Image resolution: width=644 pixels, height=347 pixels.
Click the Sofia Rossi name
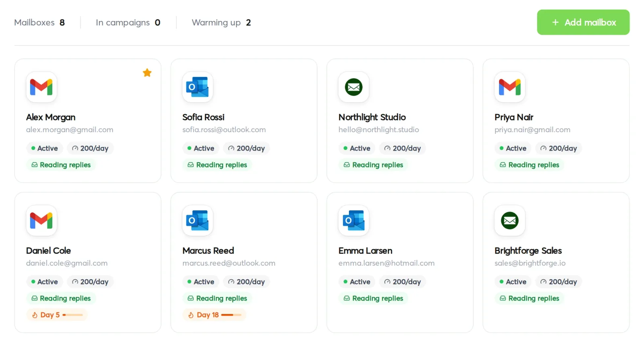203,117
